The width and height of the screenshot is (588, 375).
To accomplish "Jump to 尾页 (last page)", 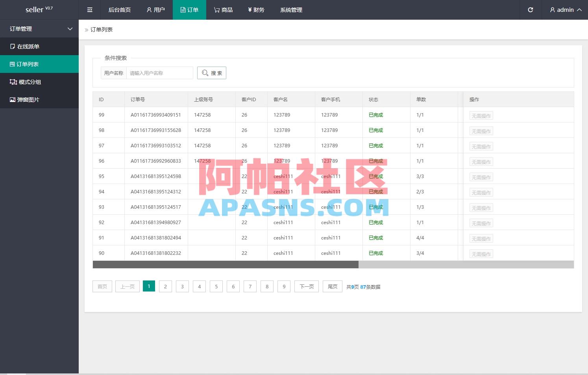I will coord(332,286).
